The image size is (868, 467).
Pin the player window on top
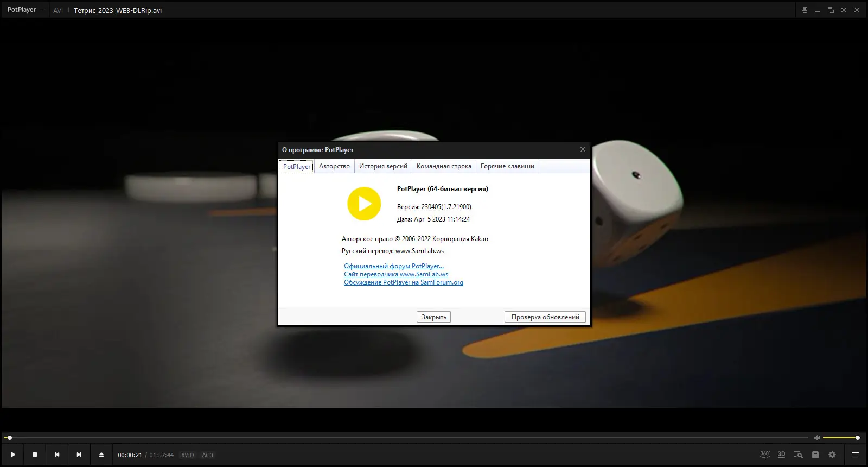coord(805,10)
